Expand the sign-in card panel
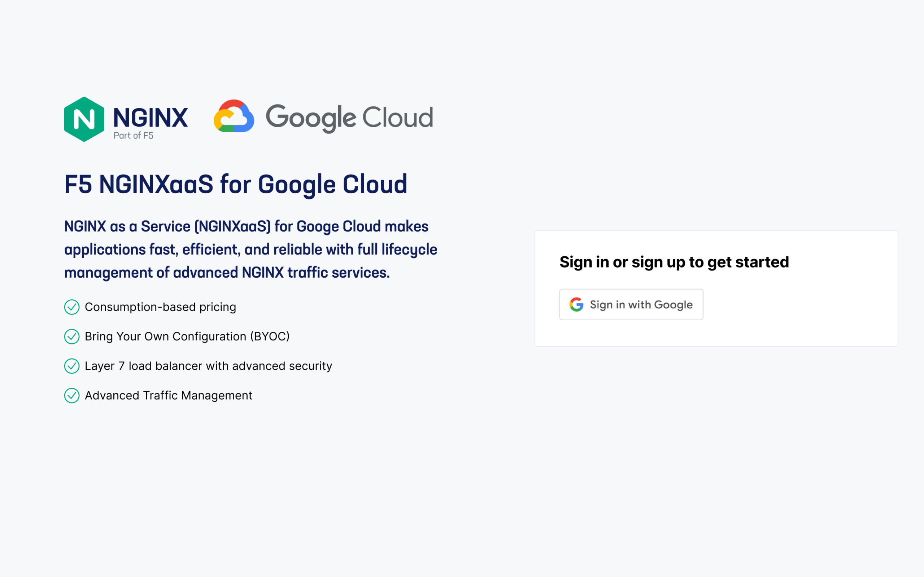924x577 pixels. tap(716, 289)
